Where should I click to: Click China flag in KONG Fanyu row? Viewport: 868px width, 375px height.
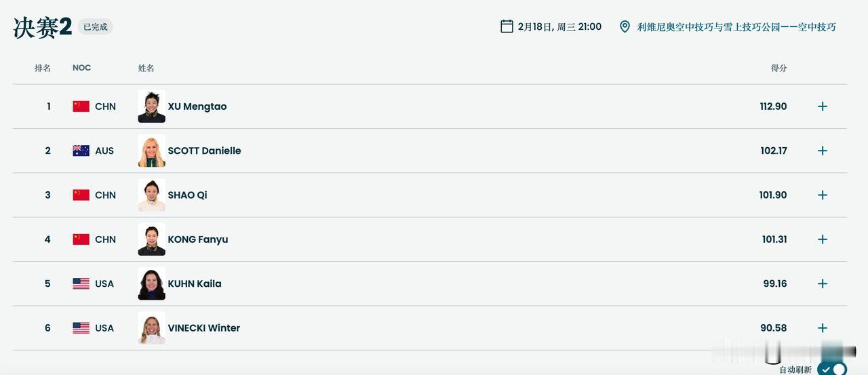coord(81,239)
